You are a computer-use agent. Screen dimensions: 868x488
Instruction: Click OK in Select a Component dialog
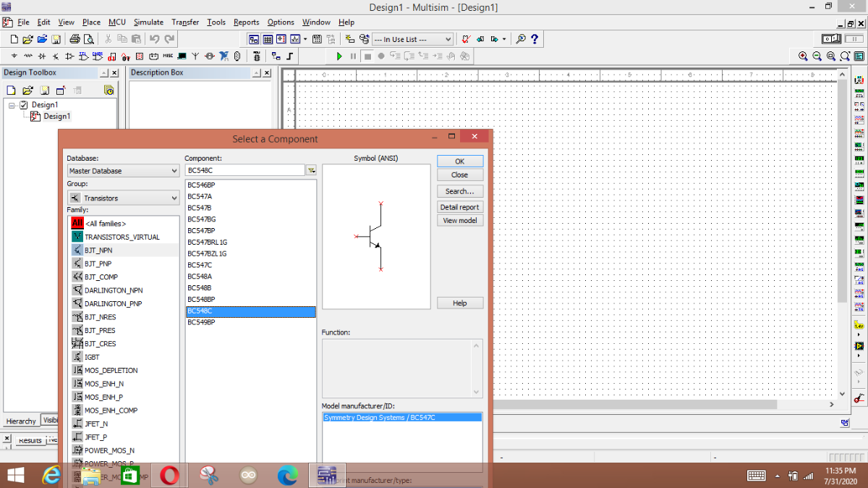[x=459, y=161]
